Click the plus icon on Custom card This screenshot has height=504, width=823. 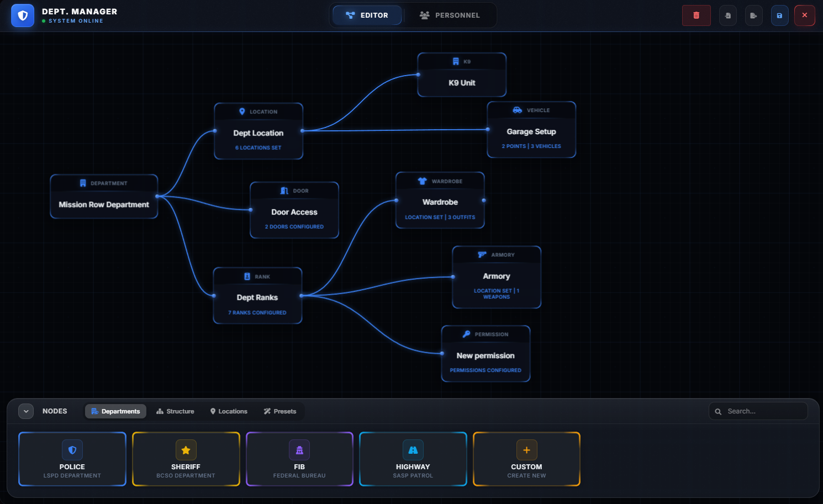pos(526,450)
